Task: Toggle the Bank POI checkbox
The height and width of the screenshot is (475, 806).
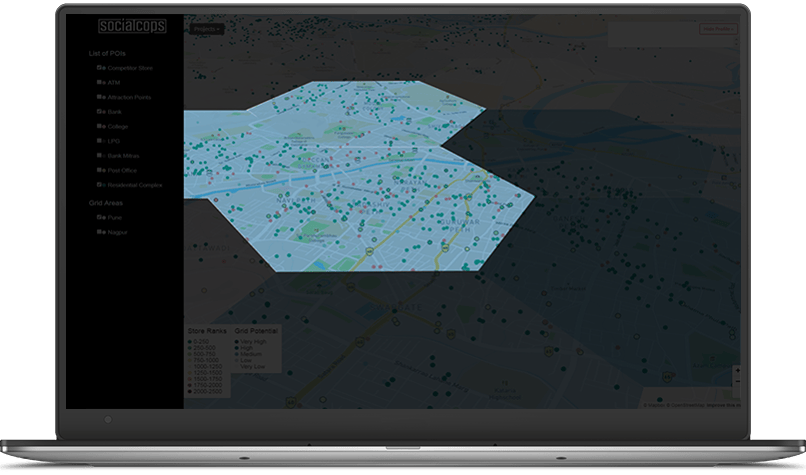Action: (100, 112)
